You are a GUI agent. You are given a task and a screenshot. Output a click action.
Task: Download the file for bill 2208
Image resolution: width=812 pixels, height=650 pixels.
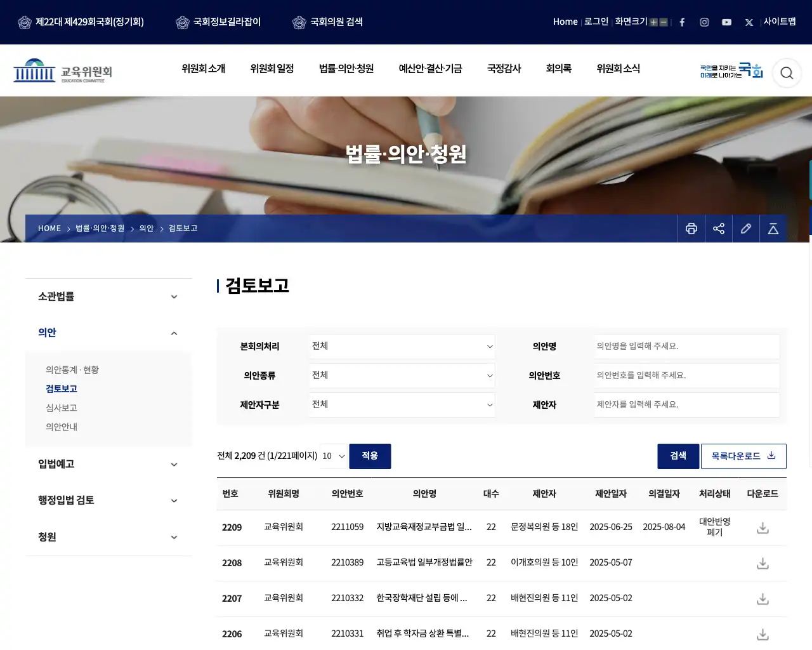click(x=763, y=563)
